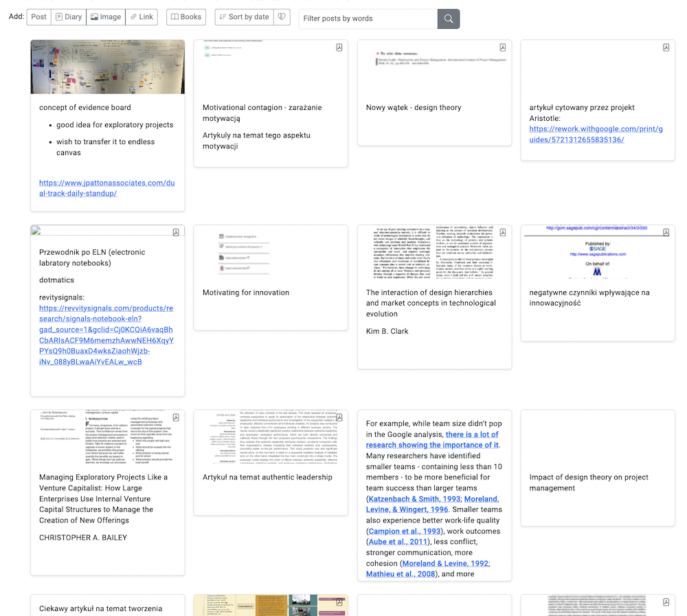This screenshot has height=616, width=687.
Task: Open the Katzenbach & Smith, 1993 reference
Action: pos(414,499)
